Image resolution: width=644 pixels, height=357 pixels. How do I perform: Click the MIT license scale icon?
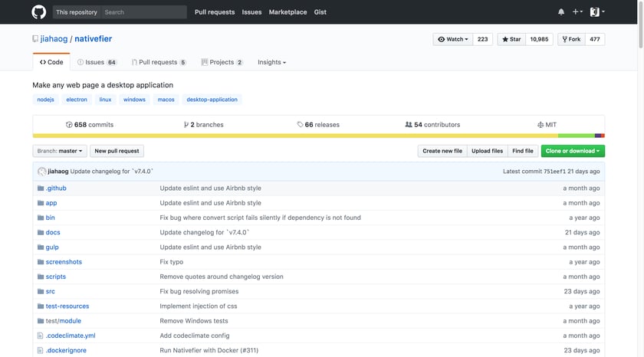[x=540, y=125]
